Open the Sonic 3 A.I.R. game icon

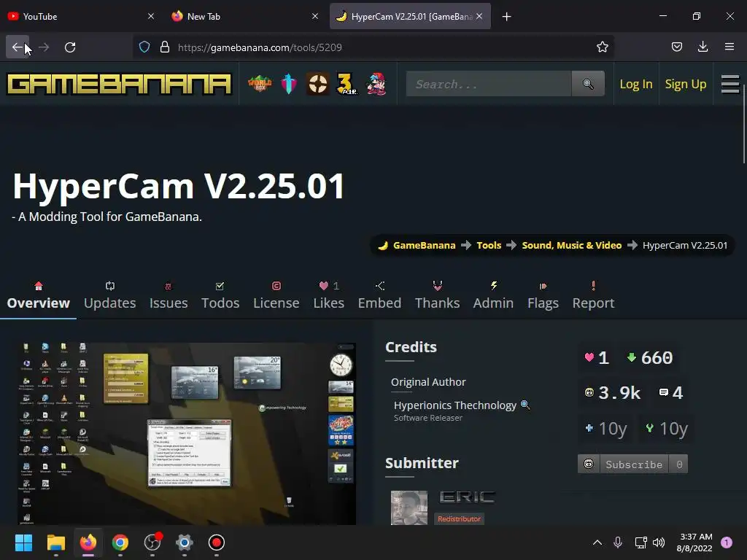point(347,84)
